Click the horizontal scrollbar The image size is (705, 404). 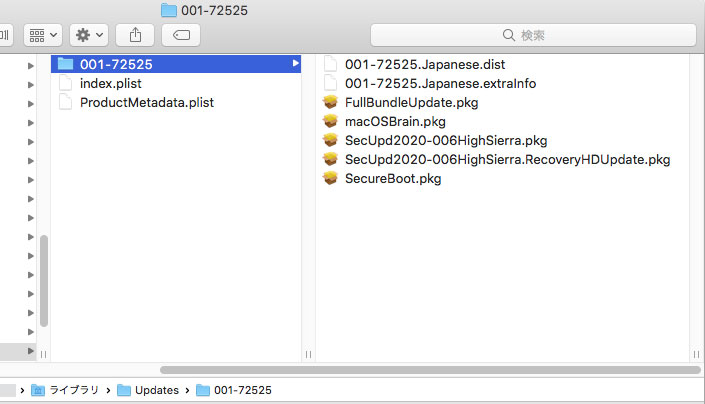(x=430, y=370)
